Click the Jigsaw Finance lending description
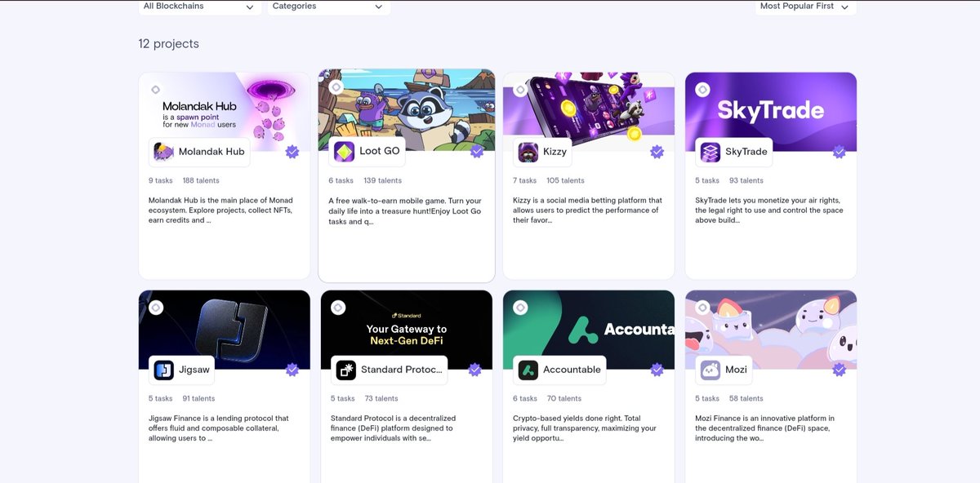The image size is (980, 483). coord(219,428)
